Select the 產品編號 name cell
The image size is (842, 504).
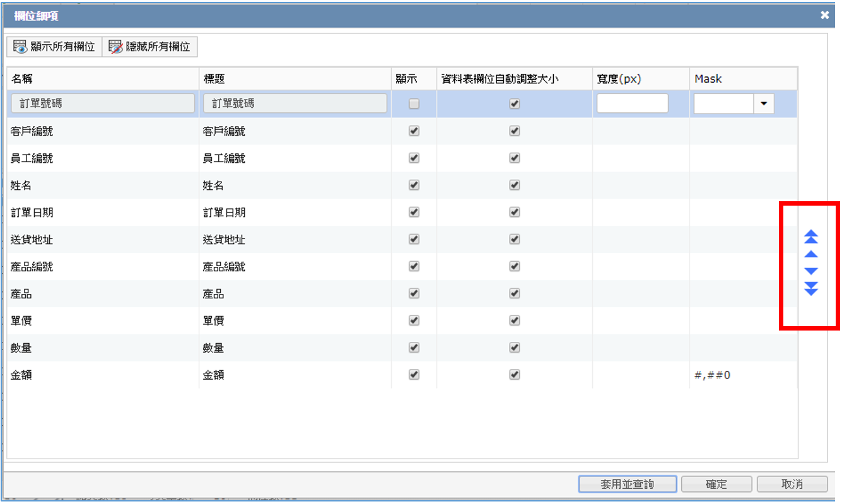click(103, 267)
